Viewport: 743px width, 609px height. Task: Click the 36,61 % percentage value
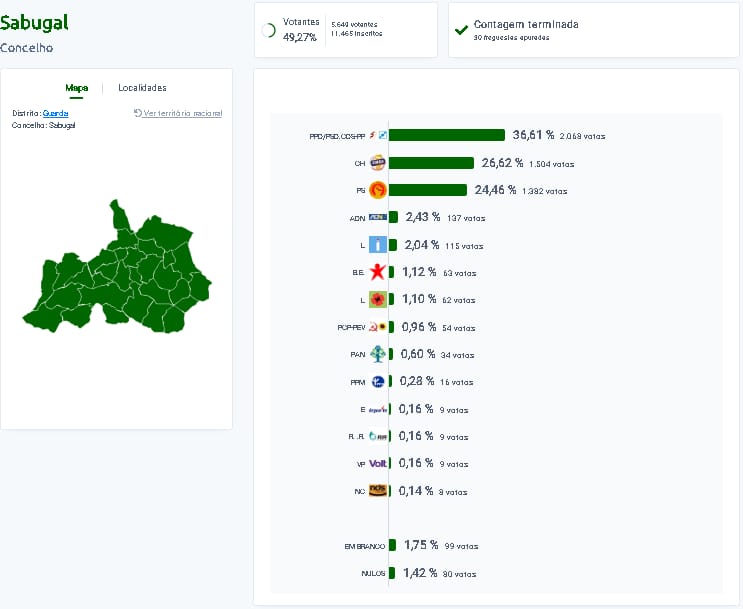point(533,135)
